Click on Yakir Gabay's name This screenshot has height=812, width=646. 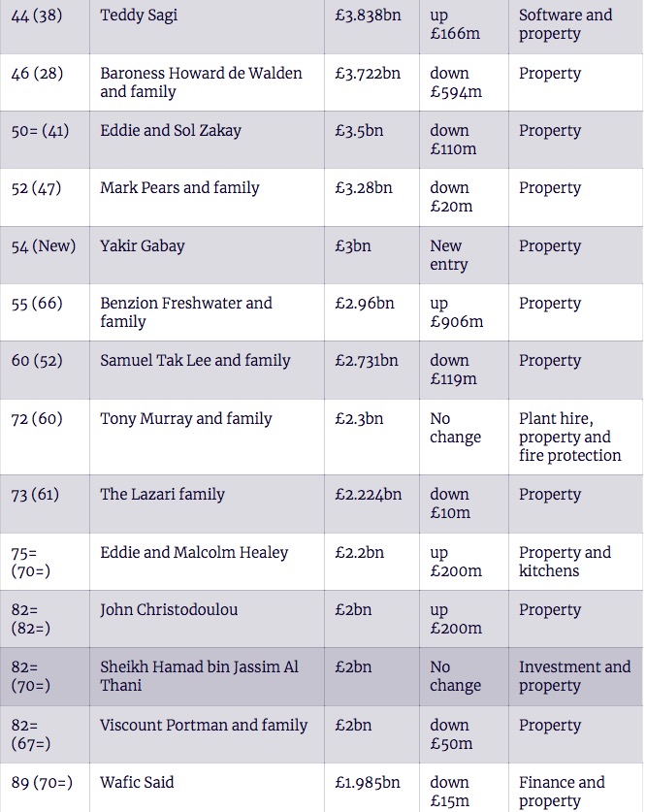[142, 246]
